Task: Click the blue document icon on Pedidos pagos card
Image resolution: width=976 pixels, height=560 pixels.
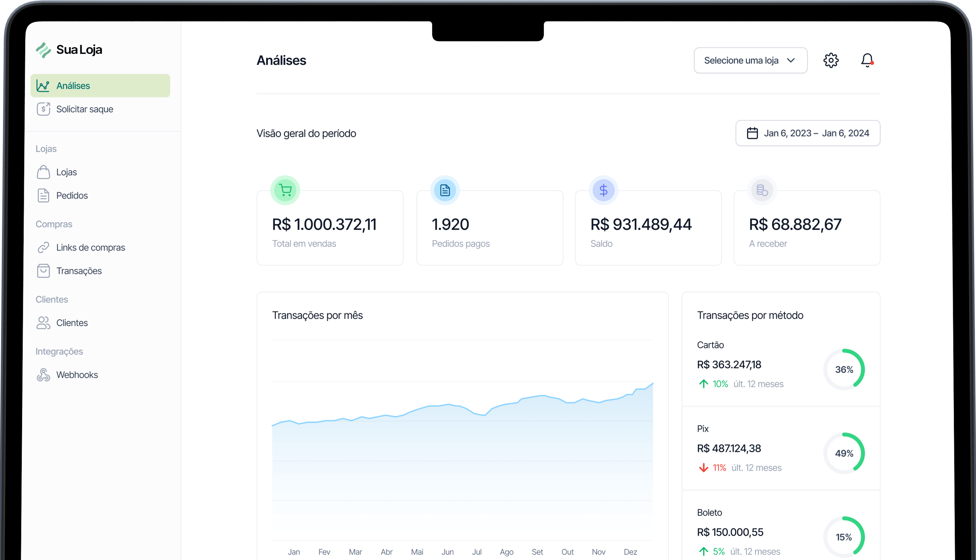Action: pyautogui.click(x=445, y=190)
